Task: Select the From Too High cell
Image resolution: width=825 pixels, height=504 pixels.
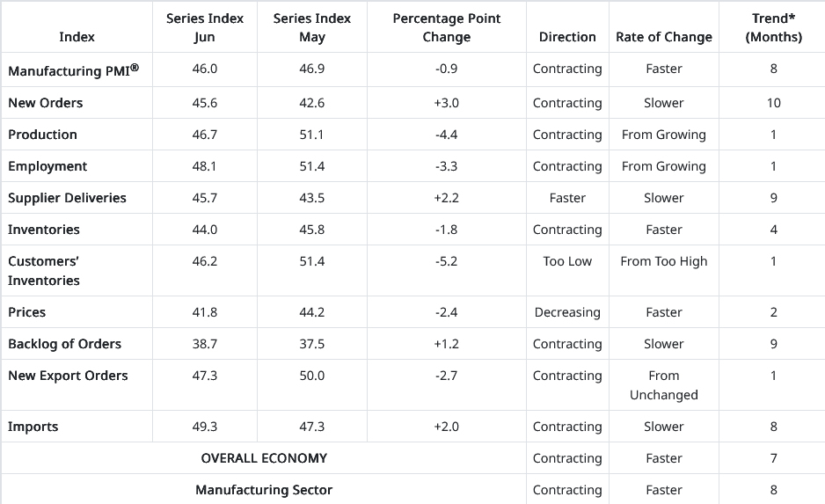Action: (664, 261)
